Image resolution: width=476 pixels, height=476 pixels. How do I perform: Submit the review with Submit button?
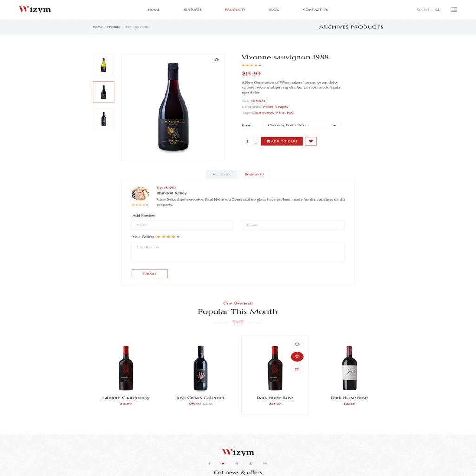149,273
